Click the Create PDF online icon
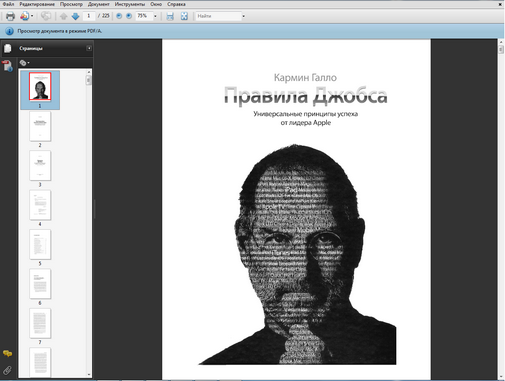505x381 pixels. pos(24,16)
